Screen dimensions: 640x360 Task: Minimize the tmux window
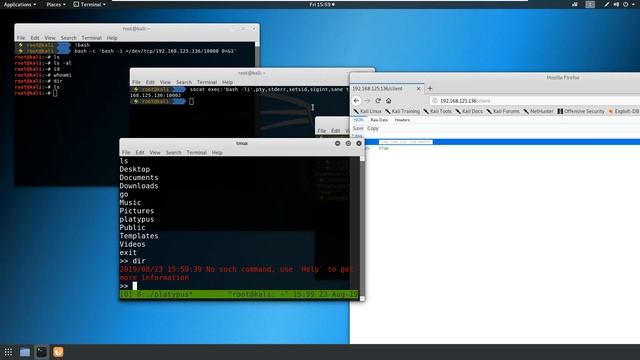[x=338, y=143]
